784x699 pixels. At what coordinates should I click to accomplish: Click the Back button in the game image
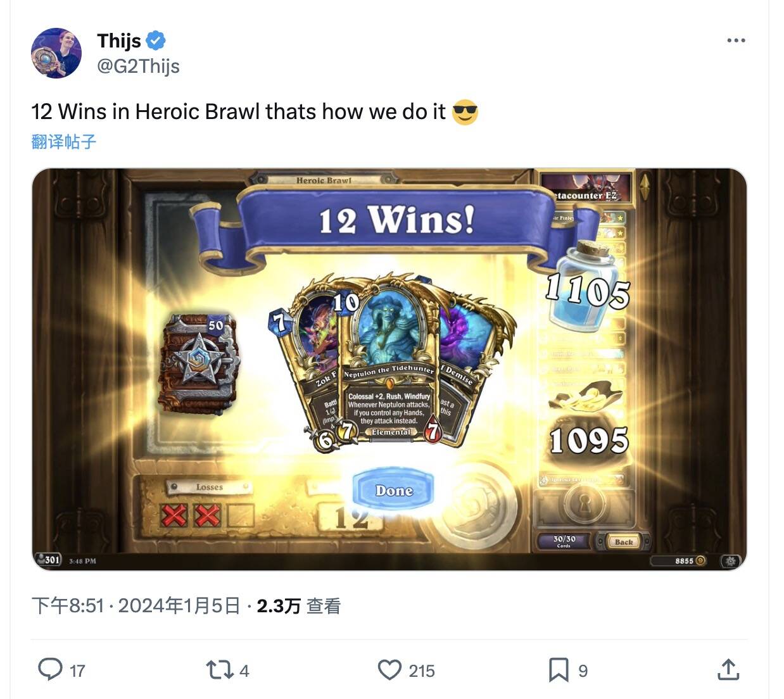[x=623, y=541]
